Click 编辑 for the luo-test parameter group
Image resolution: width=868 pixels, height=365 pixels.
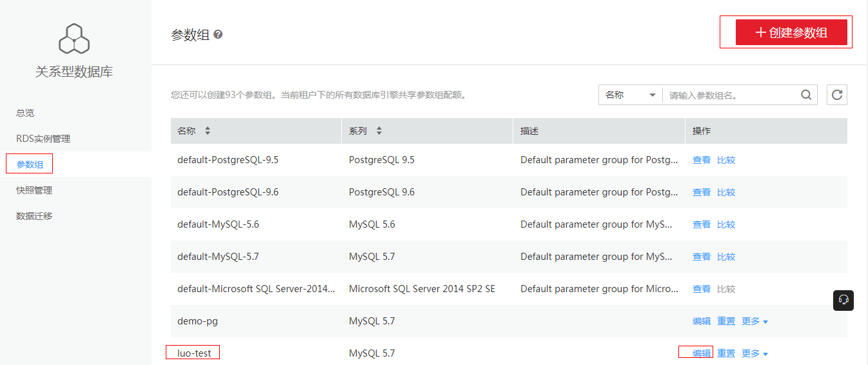pos(702,353)
